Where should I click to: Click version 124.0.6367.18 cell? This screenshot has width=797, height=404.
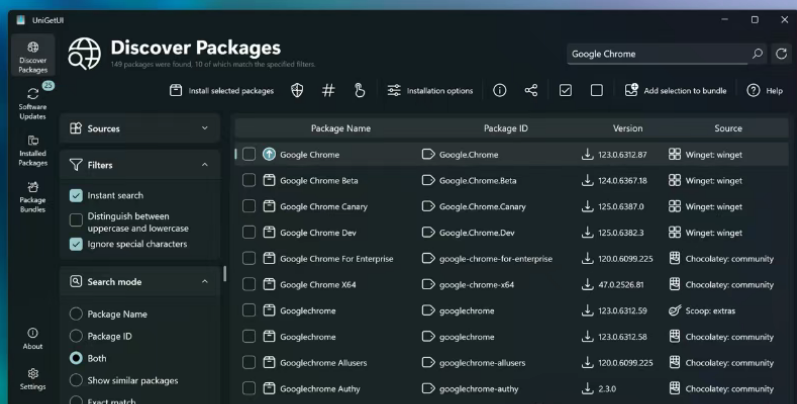[x=623, y=180]
